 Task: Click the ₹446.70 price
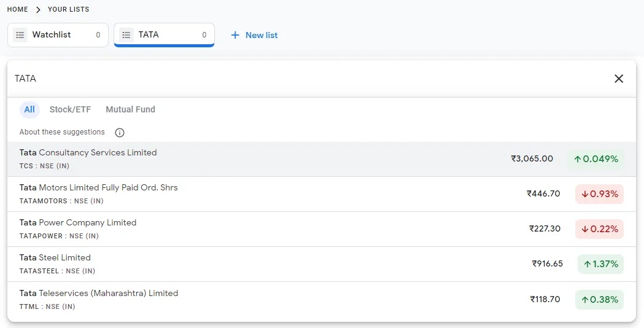click(x=543, y=193)
